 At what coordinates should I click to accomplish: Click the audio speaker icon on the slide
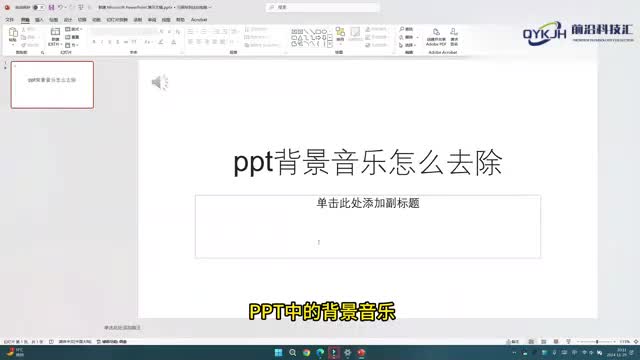160,82
